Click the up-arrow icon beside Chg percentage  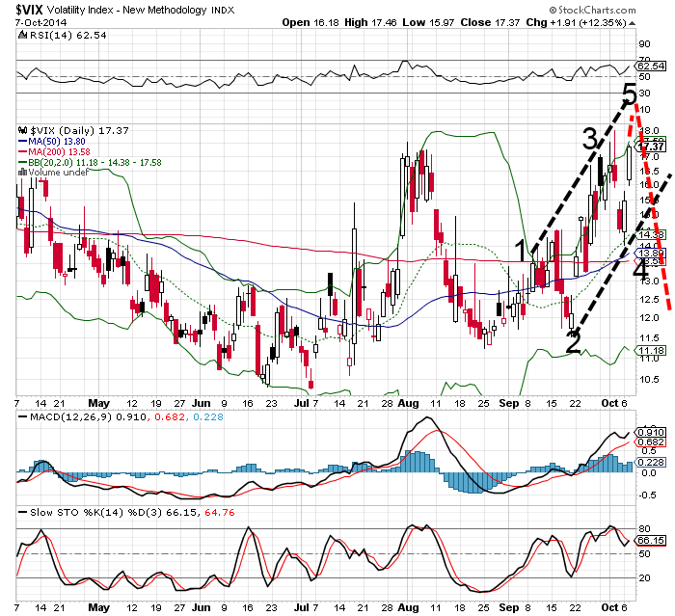[x=632, y=23]
